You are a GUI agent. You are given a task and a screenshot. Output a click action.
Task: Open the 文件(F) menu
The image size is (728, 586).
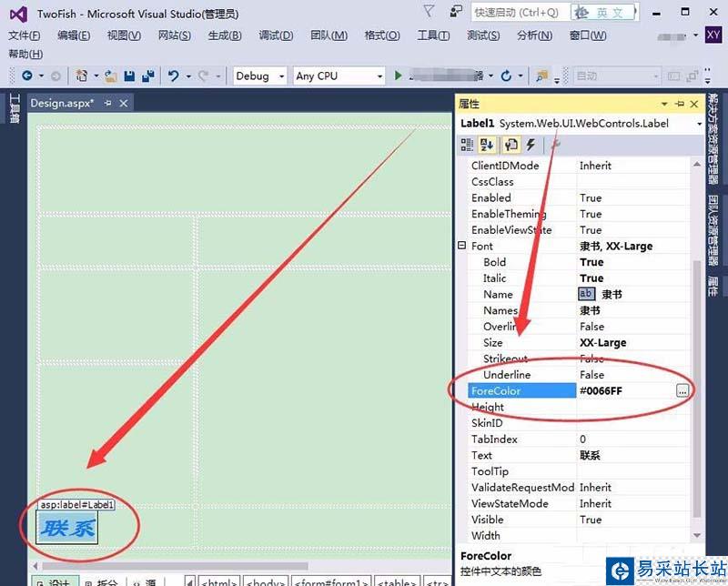coord(25,35)
